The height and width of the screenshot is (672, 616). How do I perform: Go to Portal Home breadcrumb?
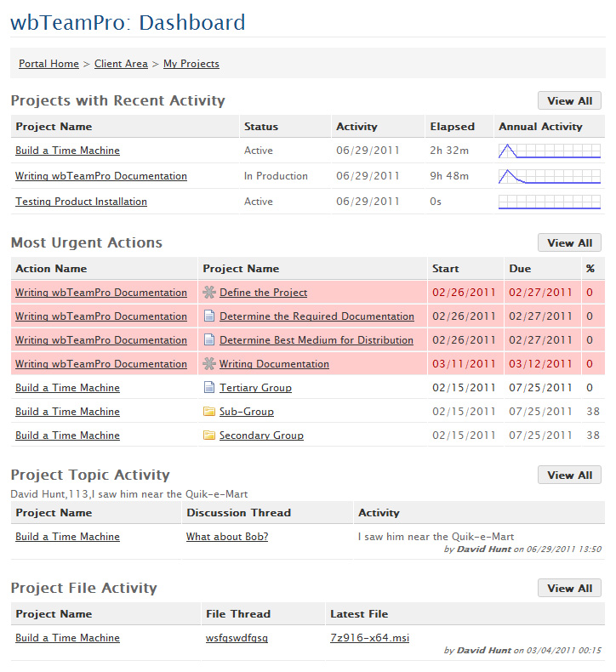click(x=48, y=64)
